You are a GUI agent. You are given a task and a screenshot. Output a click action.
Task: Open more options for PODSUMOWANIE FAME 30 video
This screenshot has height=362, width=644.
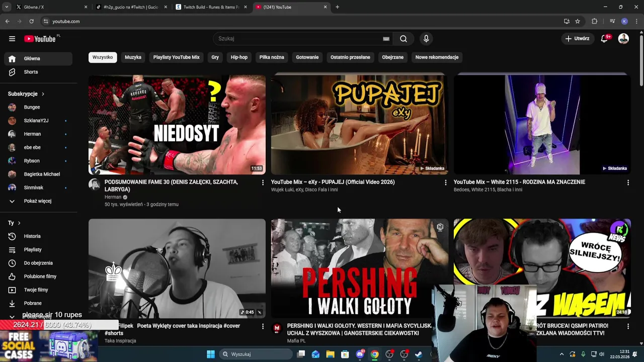coord(263,183)
